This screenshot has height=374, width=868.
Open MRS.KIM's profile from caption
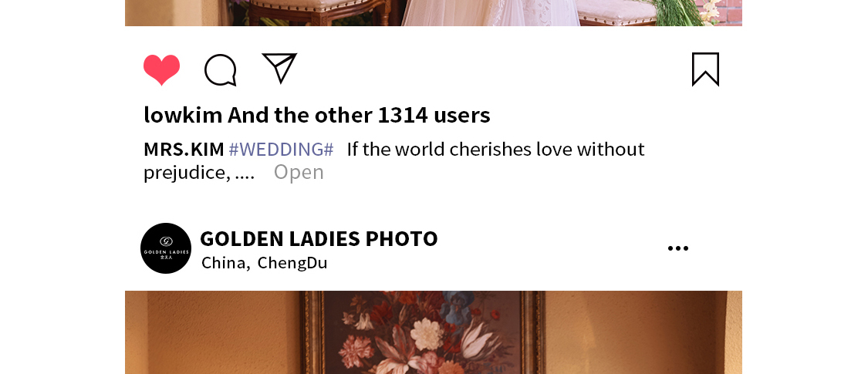pyautogui.click(x=184, y=150)
